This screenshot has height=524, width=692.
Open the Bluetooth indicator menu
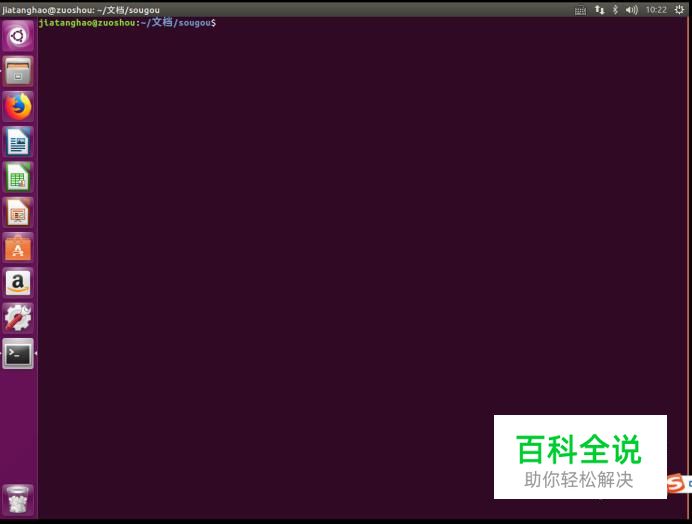pyautogui.click(x=615, y=10)
